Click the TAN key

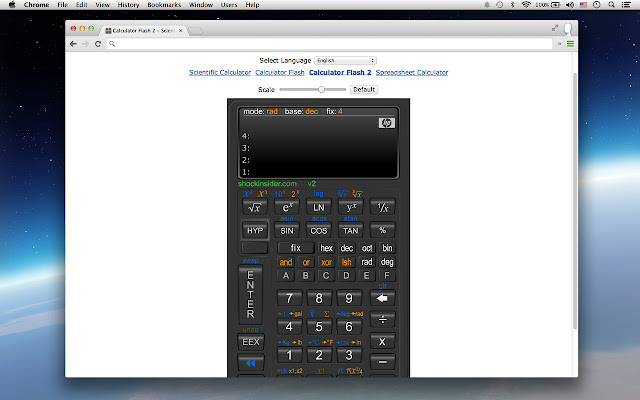(351, 231)
